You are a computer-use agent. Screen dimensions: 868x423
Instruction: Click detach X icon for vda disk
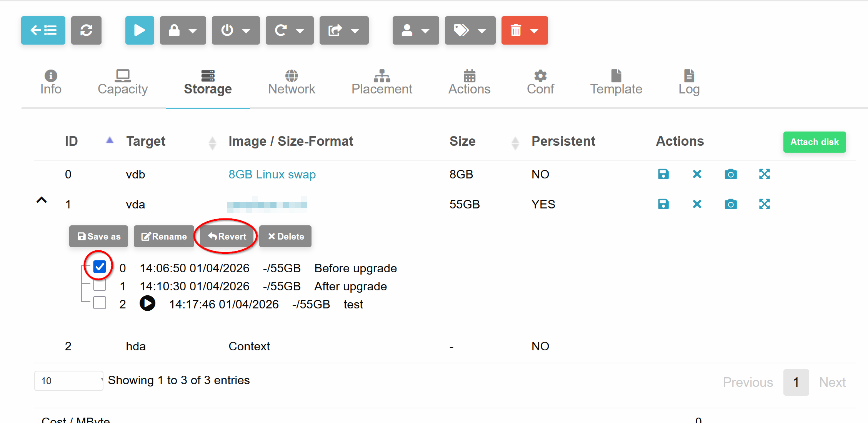(x=697, y=204)
